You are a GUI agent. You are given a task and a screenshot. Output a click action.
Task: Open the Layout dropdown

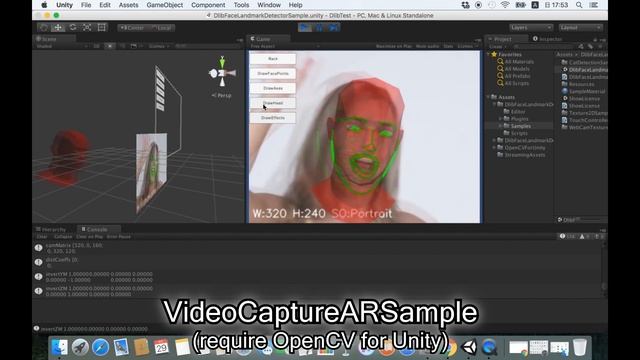pyautogui.click(x=581, y=27)
